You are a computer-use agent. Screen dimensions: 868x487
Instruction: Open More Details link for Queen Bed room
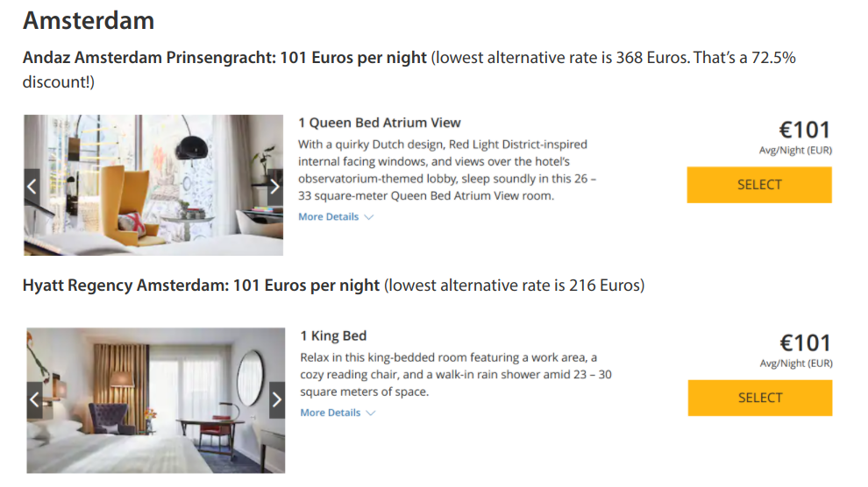tap(328, 216)
